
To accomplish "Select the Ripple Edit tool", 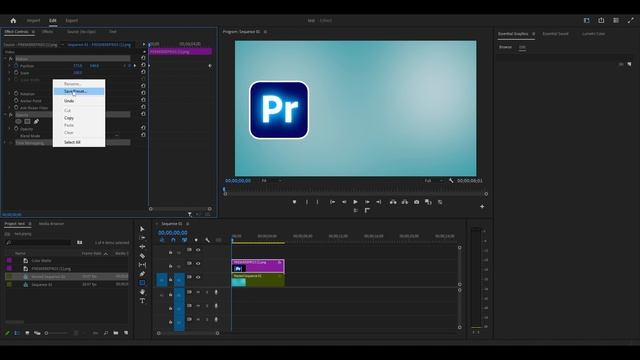I will coord(142,247).
